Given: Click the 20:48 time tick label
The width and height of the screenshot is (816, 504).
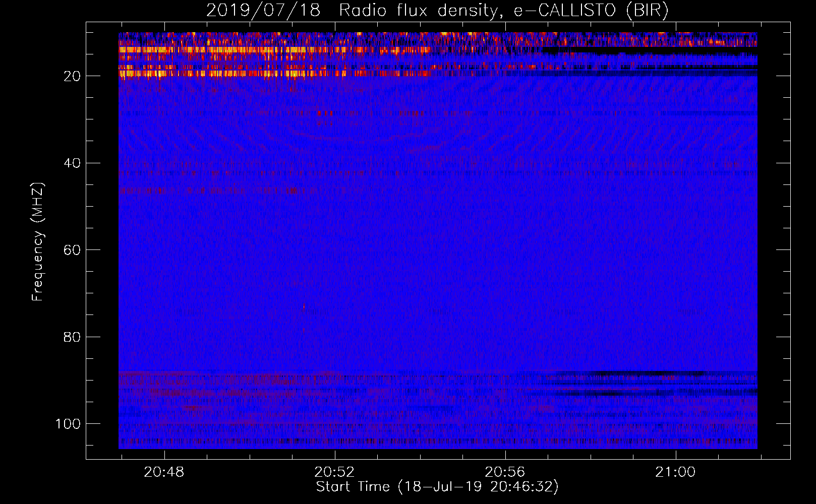Looking at the screenshot, I should point(164,472).
